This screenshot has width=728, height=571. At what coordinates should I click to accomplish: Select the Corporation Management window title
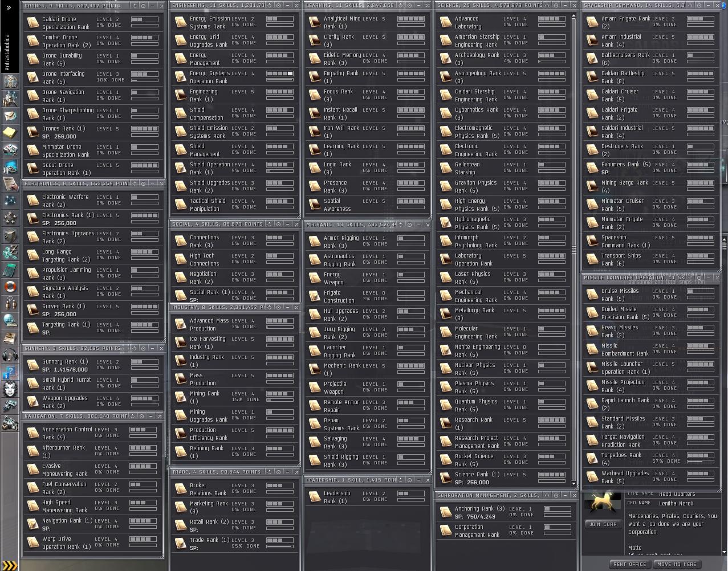(489, 495)
